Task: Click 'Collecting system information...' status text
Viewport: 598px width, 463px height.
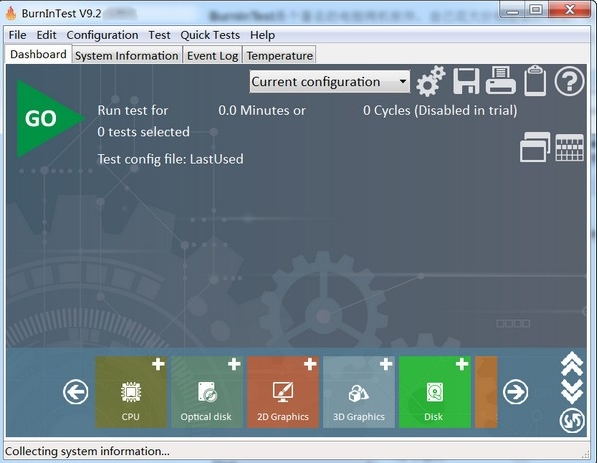Action: 87,451
